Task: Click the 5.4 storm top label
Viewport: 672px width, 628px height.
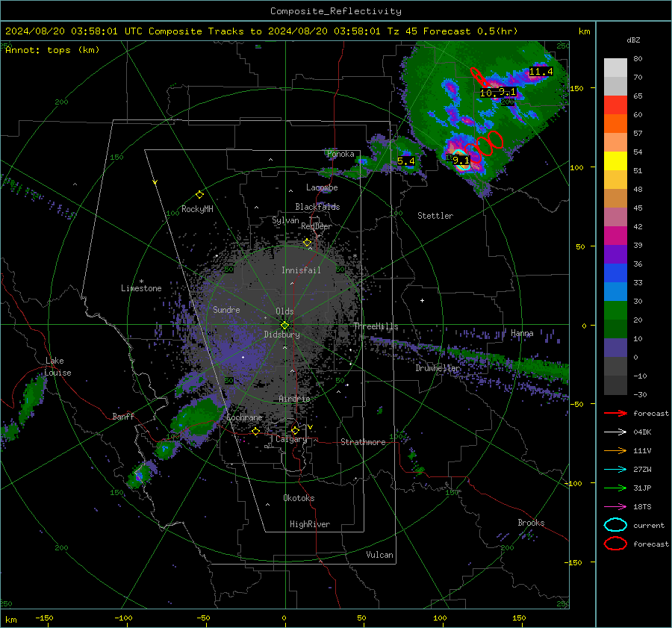Action: point(406,161)
